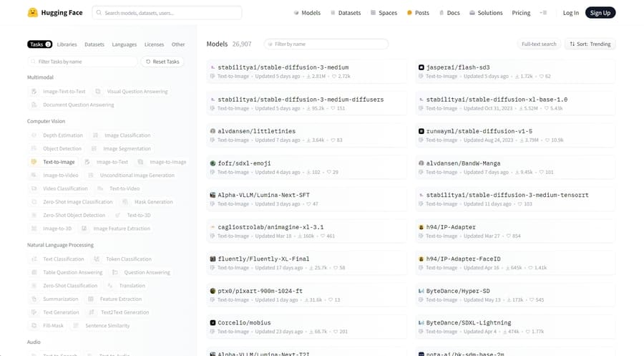The width and height of the screenshot is (644, 356).
Task: Click the Image Feature Extraction icon
Action: coord(84,228)
